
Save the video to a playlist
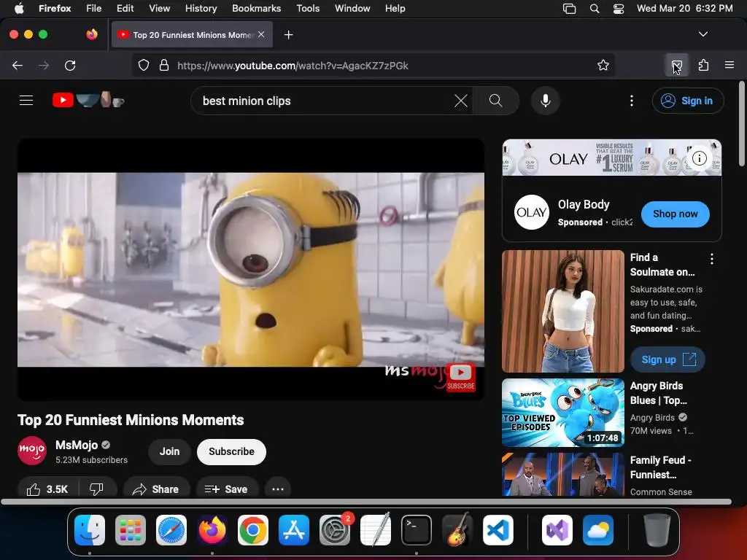tap(227, 489)
